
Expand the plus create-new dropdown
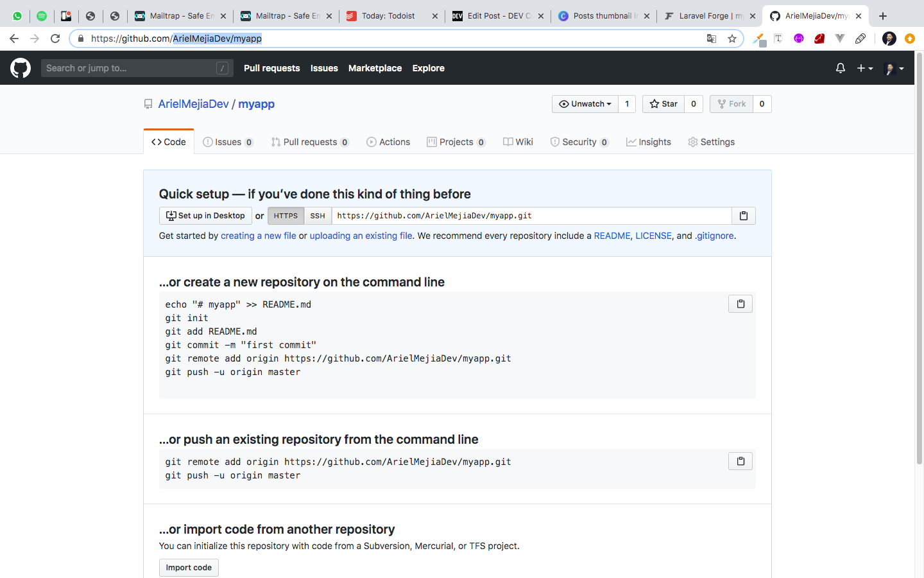[865, 68]
